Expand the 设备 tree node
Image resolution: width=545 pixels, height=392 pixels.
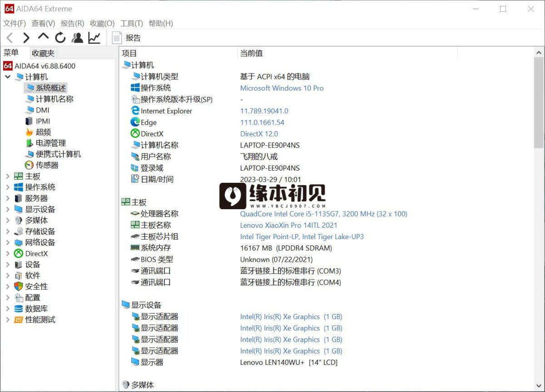pyautogui.click(x=7, y=265)
